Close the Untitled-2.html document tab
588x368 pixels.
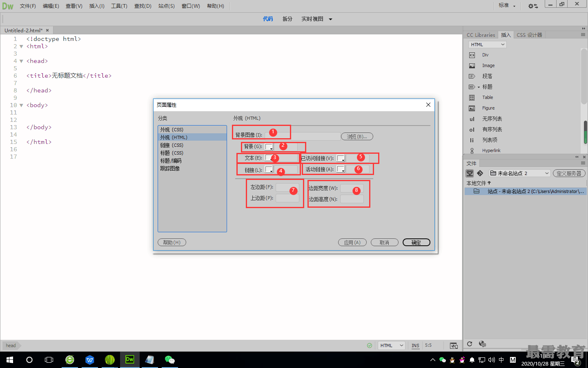pos(47,30)
